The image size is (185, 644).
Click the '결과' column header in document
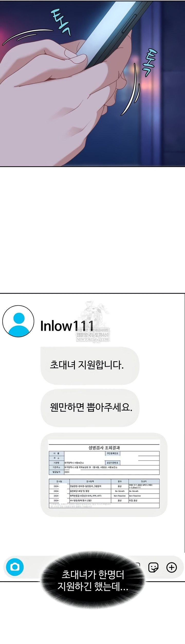[119, 481]
